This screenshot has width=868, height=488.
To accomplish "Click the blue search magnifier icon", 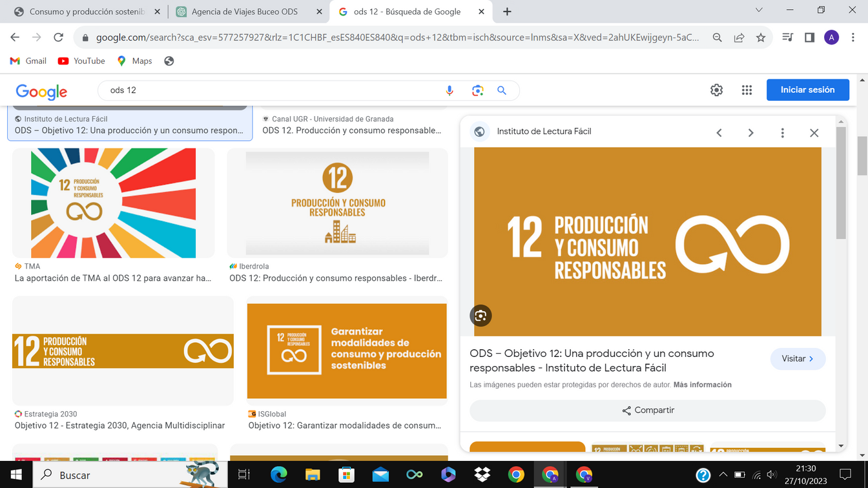I will tap(502, 90).
